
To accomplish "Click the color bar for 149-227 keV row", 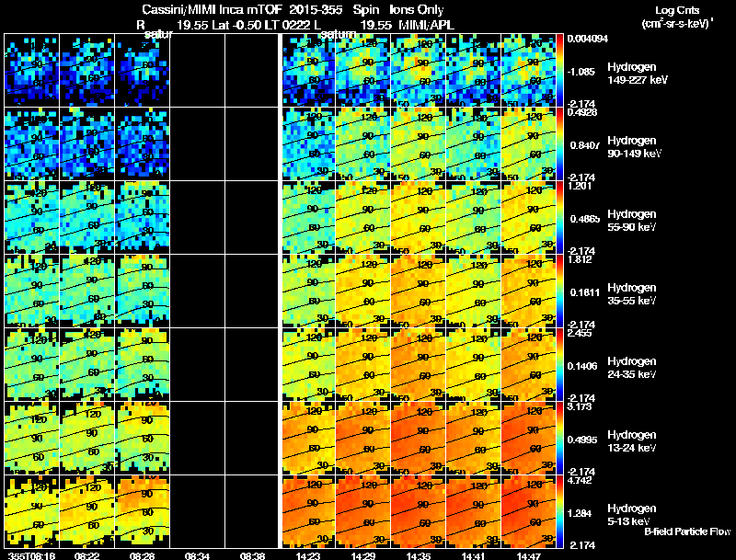I will pos(559,71).
